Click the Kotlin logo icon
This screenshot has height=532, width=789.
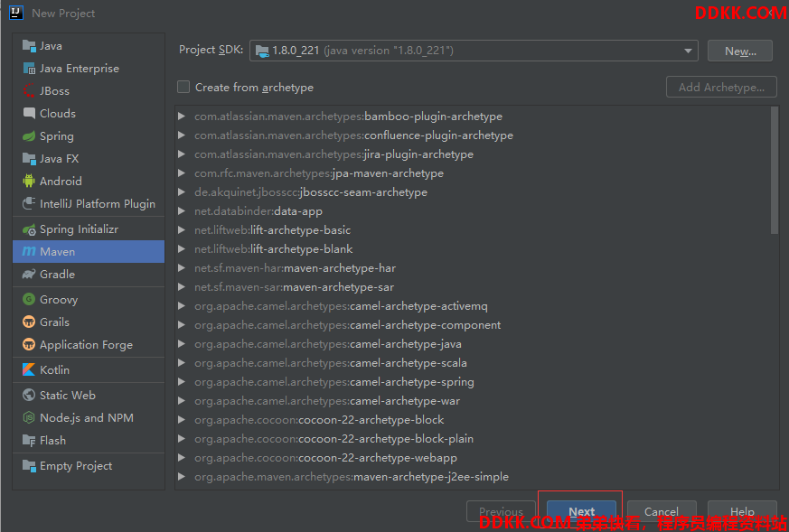click(x=29, y=369)
